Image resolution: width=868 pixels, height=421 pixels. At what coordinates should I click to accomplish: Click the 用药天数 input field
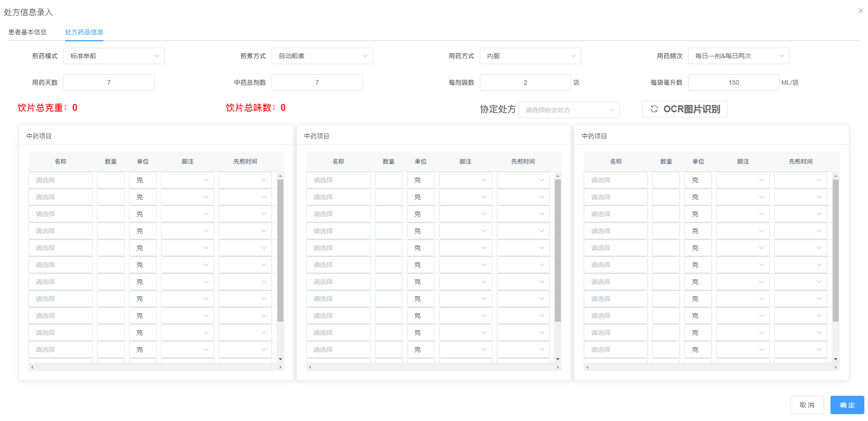[x=109, y=82]
